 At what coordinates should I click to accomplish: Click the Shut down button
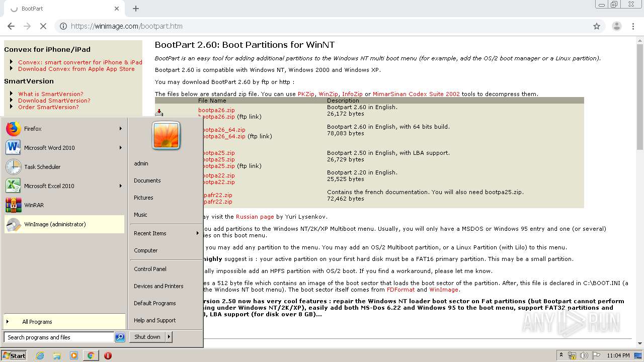click(147, 337)
